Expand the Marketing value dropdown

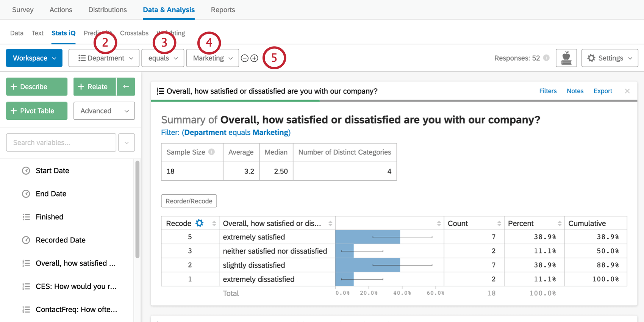coord(212,58)
